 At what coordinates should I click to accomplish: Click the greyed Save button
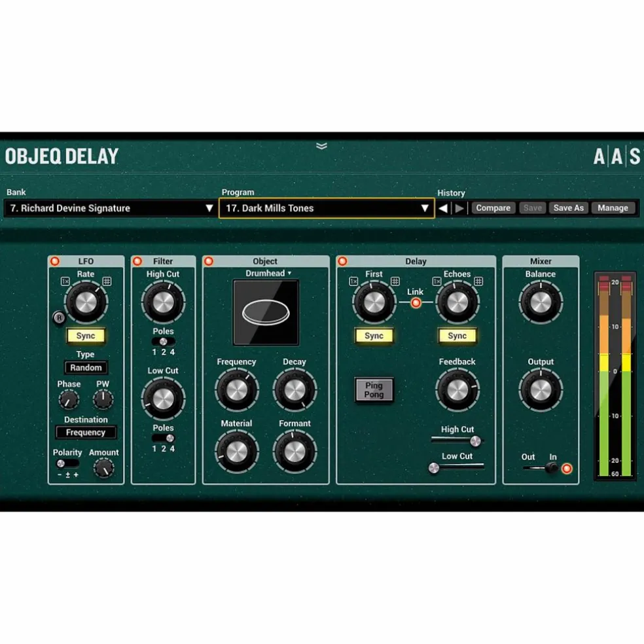click(533, 208)
